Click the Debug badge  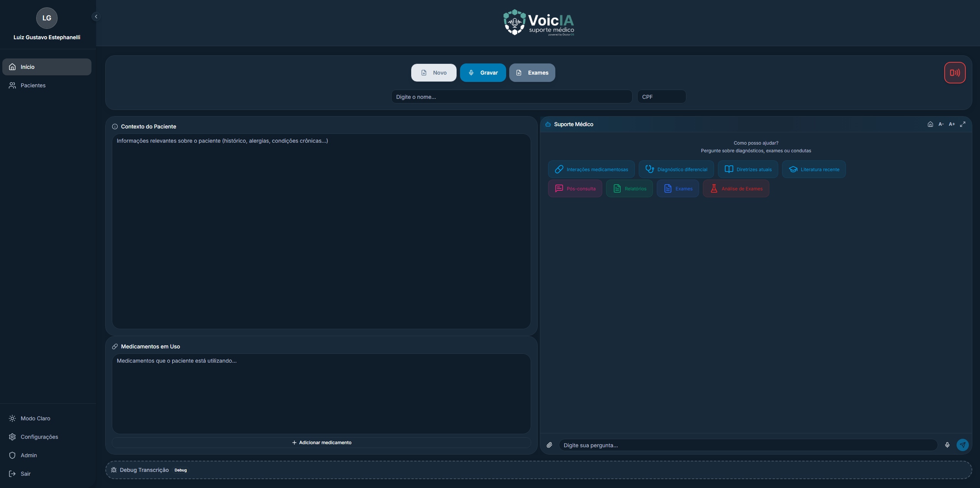[x=181, y=470]
